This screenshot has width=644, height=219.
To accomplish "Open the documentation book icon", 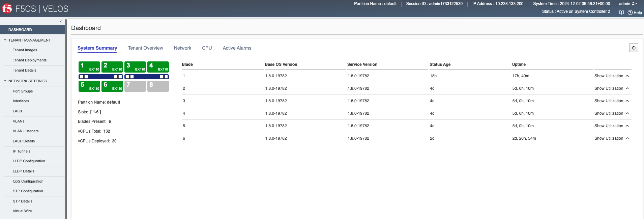I will [x=621, y=12].
